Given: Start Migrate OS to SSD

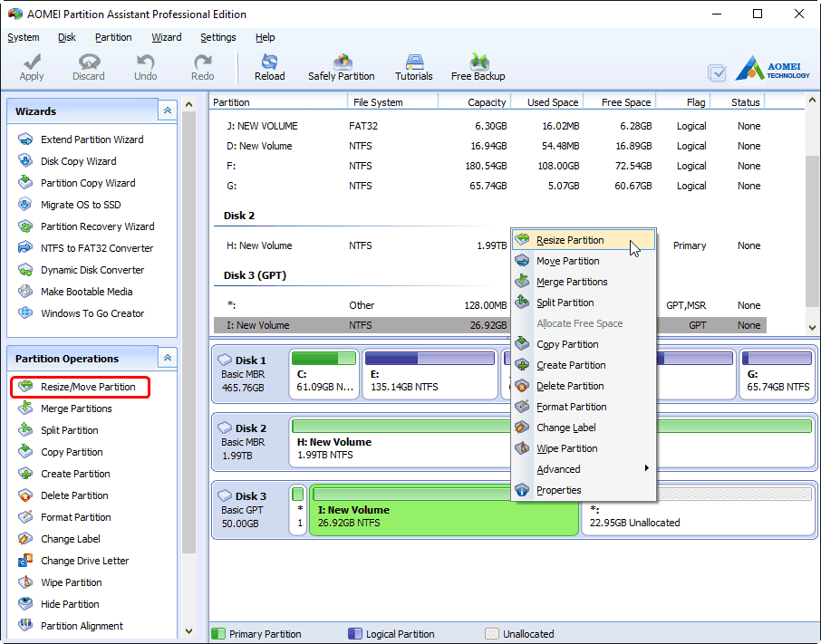Looking at the screenshot, I should pyautogui.click(x=70, y=205).
